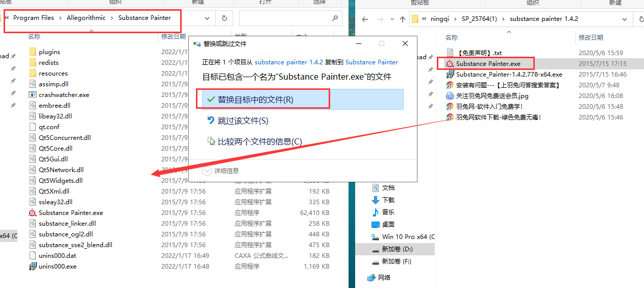Refresh the left window address bar
Image resolution: width=644 pixels, height=288 pixels.
click(x=224, y=18)
